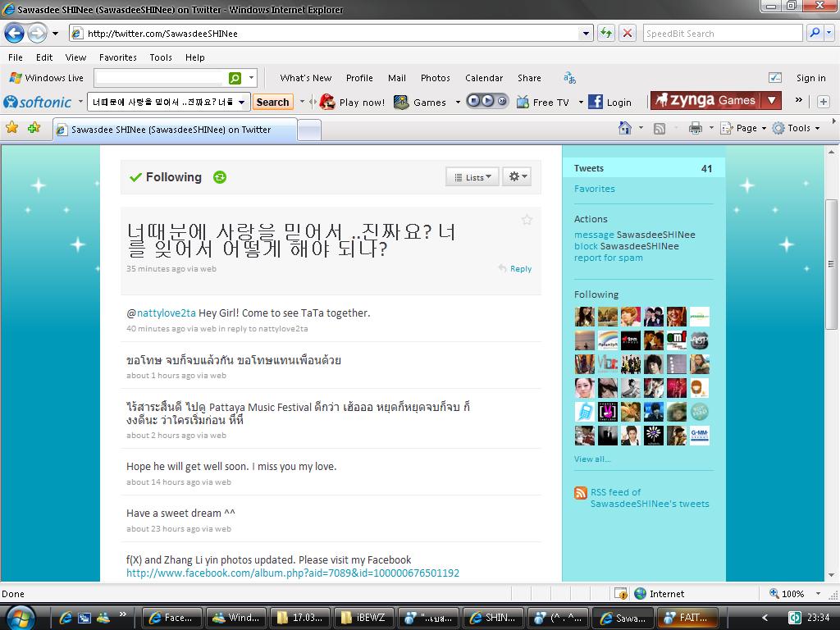Click the browser forward arrow button
Screen dimensions: 840x630
pos(37,33)
